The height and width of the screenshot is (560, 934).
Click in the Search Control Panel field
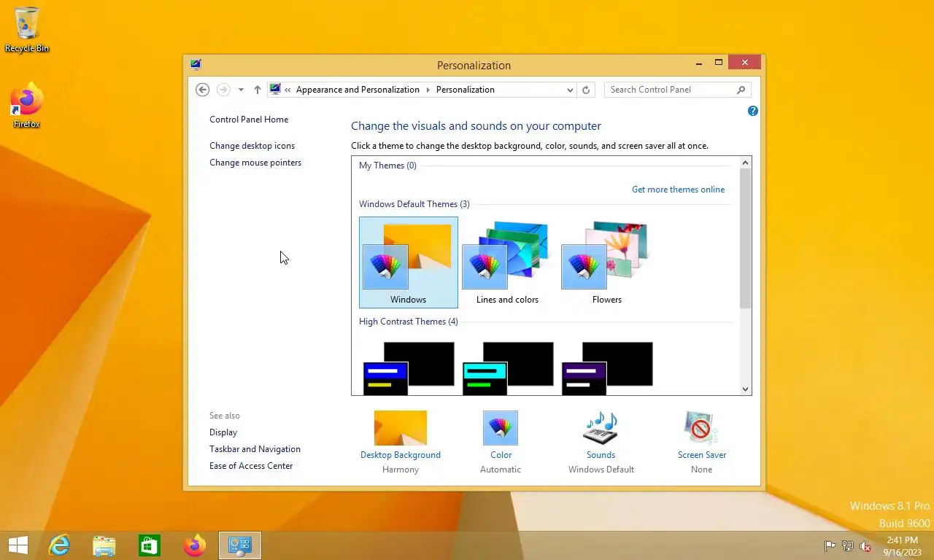point(671,90)
